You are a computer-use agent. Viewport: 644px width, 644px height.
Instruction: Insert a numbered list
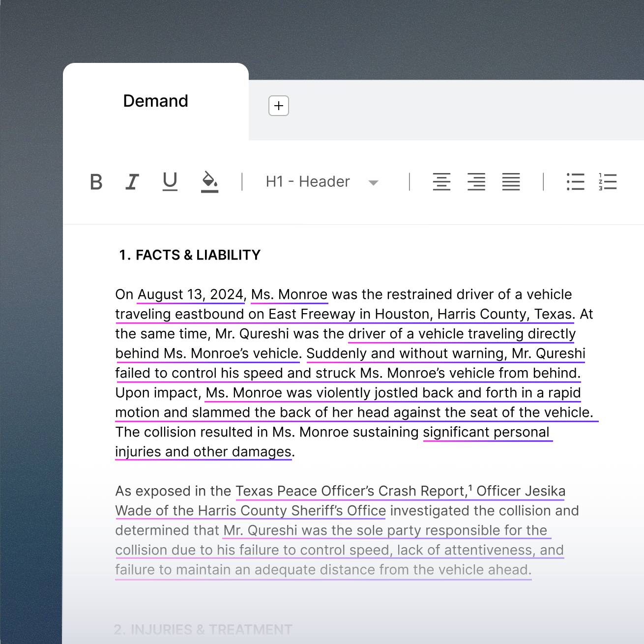point(608,182)
